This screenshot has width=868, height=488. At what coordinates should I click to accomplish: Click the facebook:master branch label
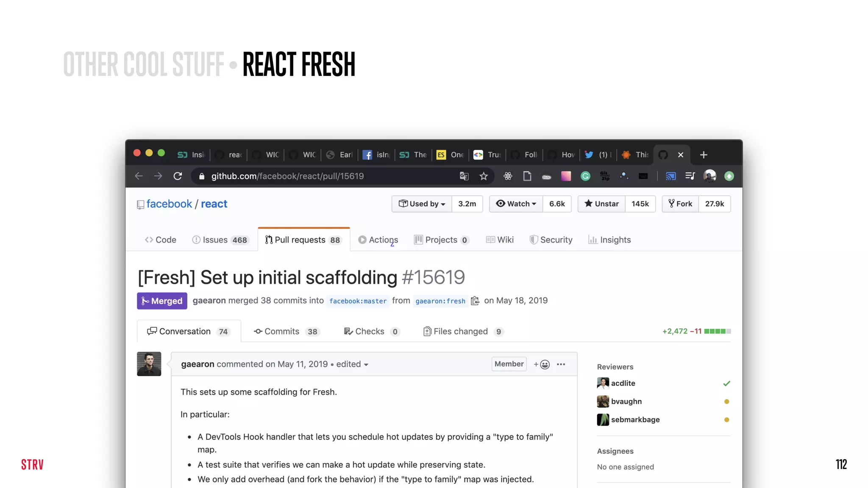[358, 301]
